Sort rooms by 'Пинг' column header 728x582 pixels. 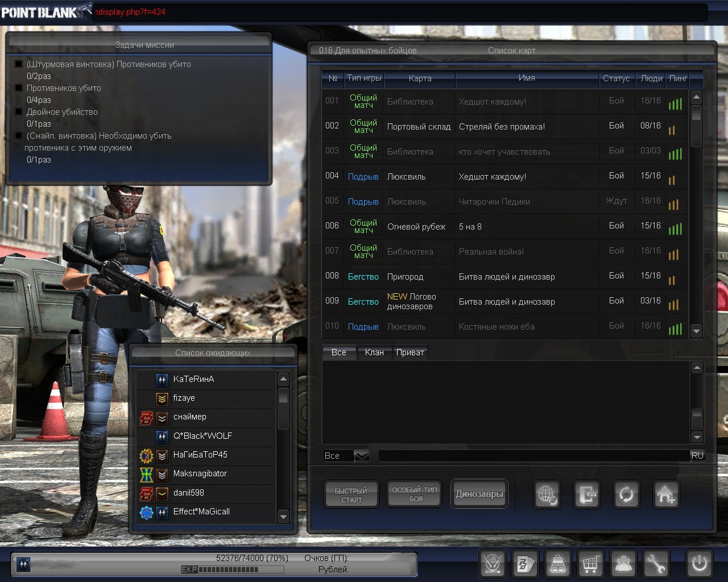coord(679,78)
